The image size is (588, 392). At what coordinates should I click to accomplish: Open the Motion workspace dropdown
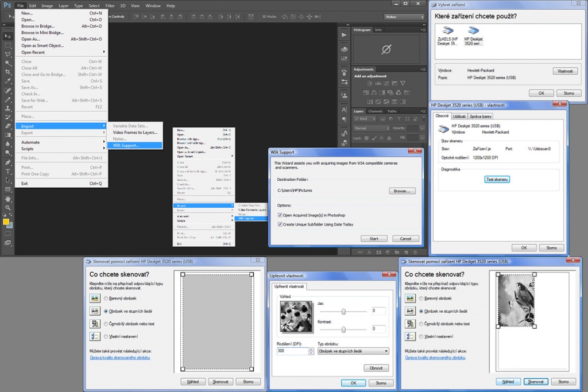coord(404,17)
